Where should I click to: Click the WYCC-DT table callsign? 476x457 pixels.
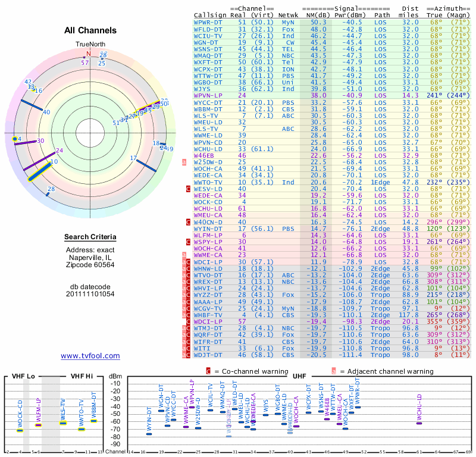coord(208,102)
